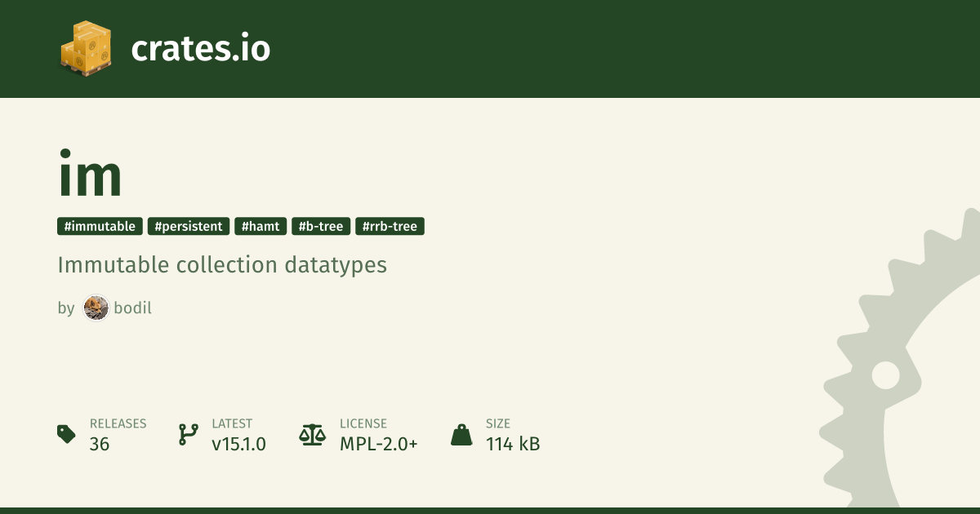Click the version v15.1.0 value
The height and width of the screenshot is (514, 980).
point(238,444)
